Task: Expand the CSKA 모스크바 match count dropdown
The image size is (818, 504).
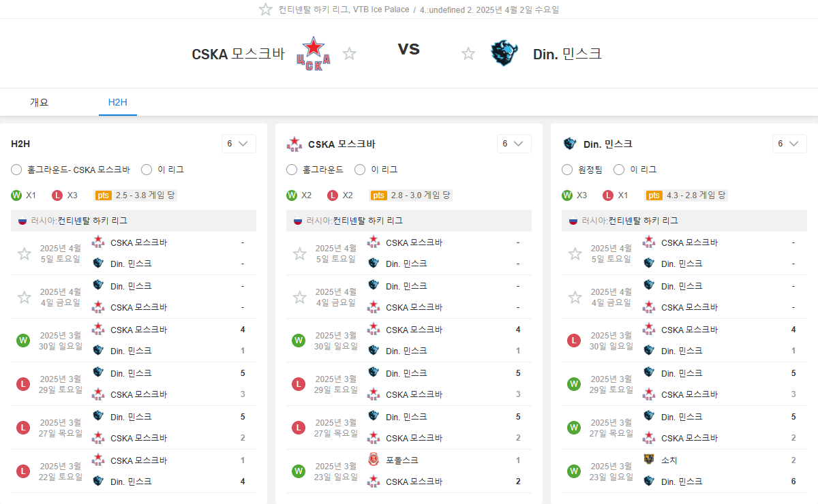Action: [x=514, y=144]
